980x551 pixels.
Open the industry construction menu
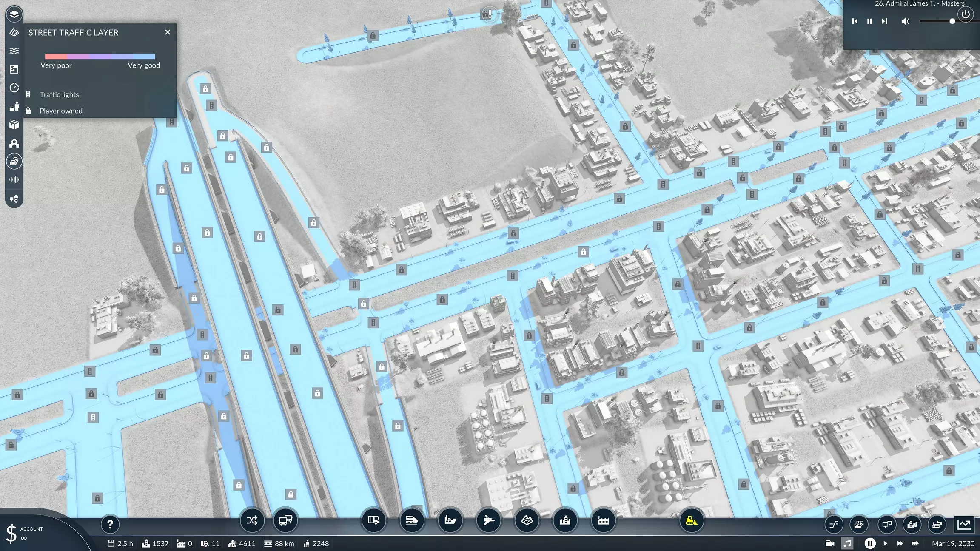tap(603, 520)
